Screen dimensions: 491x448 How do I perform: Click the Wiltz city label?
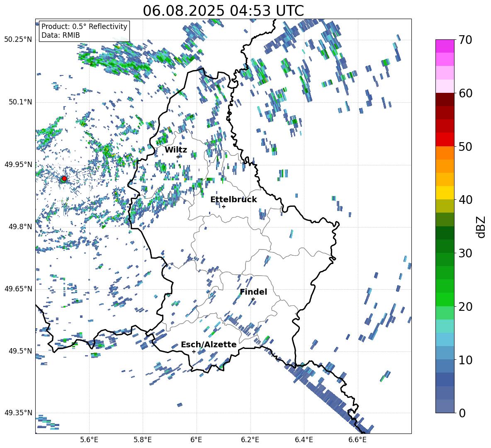click(x=176, y=150)
